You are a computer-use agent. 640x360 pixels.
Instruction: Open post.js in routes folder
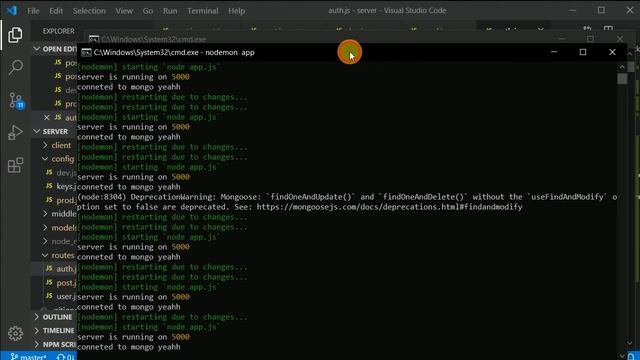(x=60, y=282)
